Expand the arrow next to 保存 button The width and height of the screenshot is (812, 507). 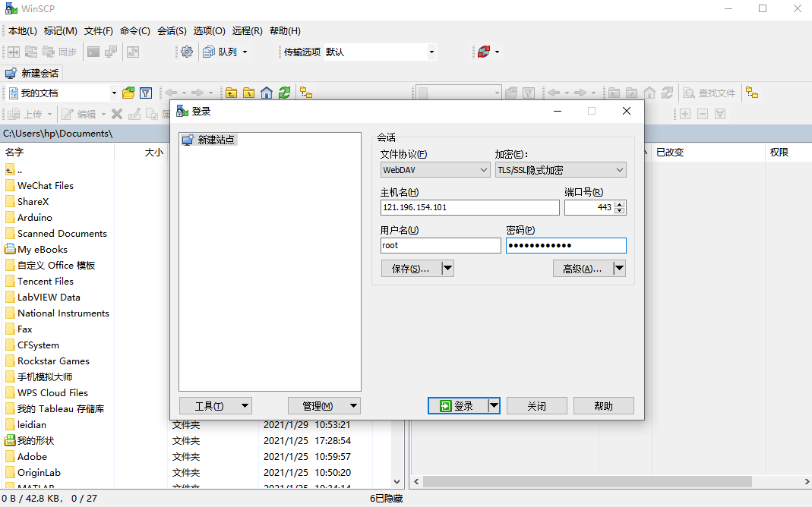click(447, 269)
